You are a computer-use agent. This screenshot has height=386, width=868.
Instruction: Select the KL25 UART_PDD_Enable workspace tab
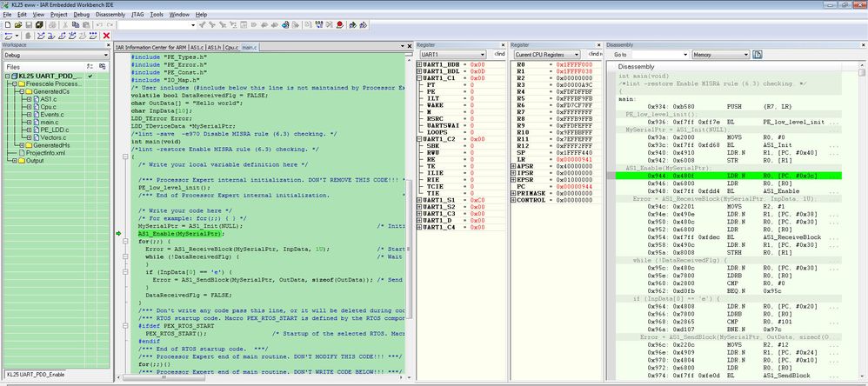point(36,375)
